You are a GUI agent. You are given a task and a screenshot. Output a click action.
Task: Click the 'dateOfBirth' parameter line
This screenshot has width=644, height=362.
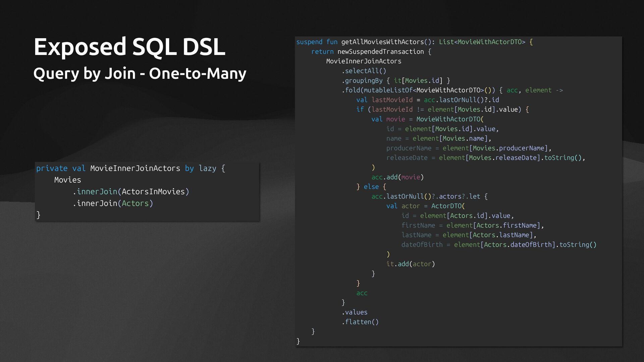[422, 245]
